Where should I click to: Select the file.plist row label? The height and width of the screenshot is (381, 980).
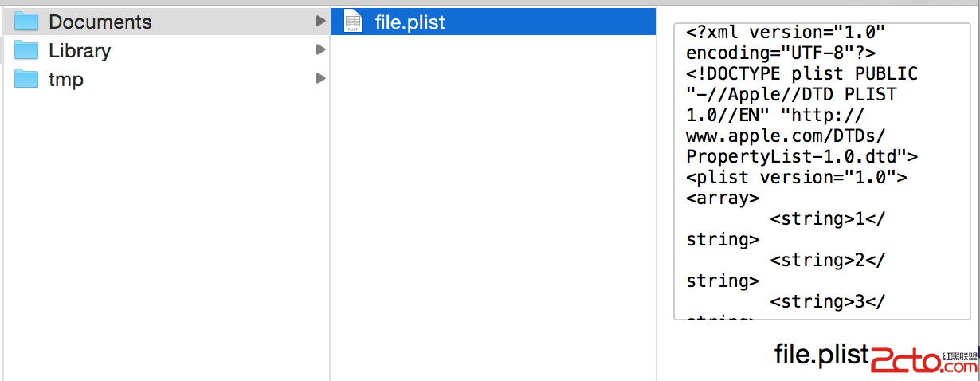[x=410, y=22]
